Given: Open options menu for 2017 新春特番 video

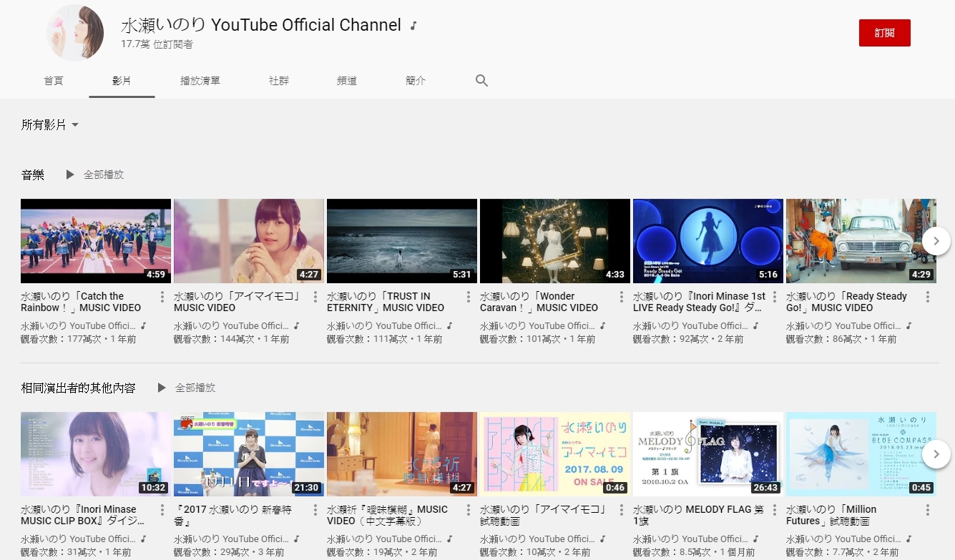Looking at the screenshot, I should click(315, 510).
